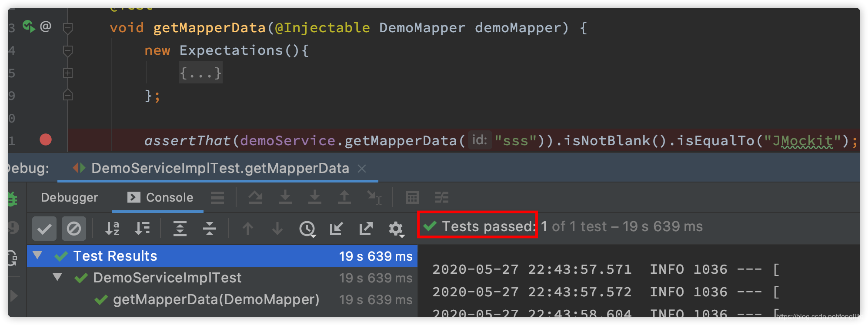
Task: Click the "JMockit" string literal
Action: 802,140
